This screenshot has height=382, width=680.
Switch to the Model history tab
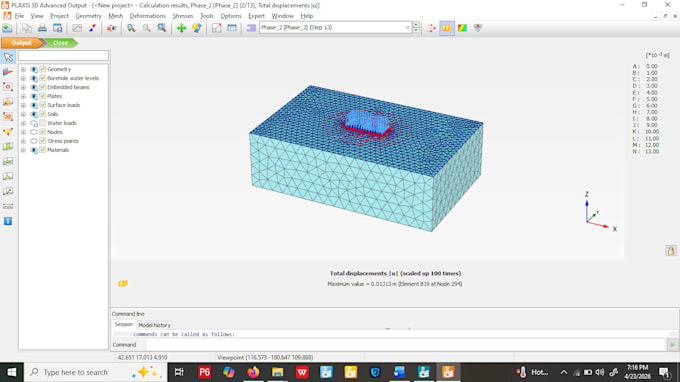154,325
